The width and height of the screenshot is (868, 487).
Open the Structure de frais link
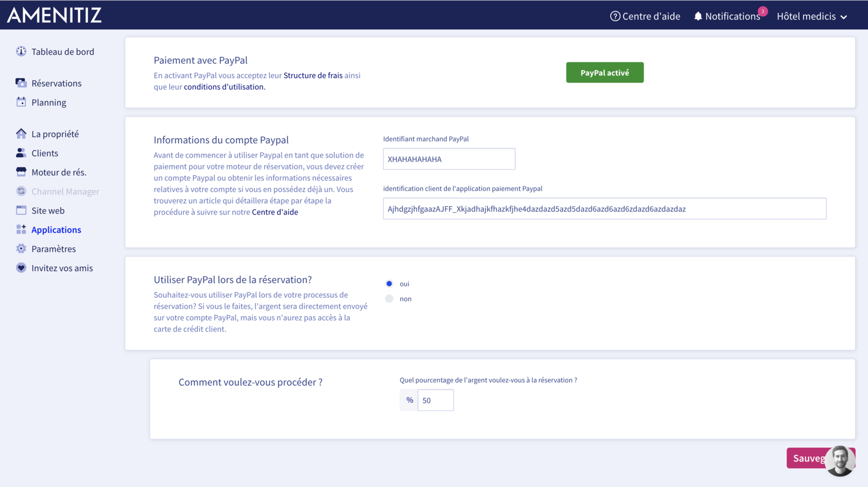[313, 75]
